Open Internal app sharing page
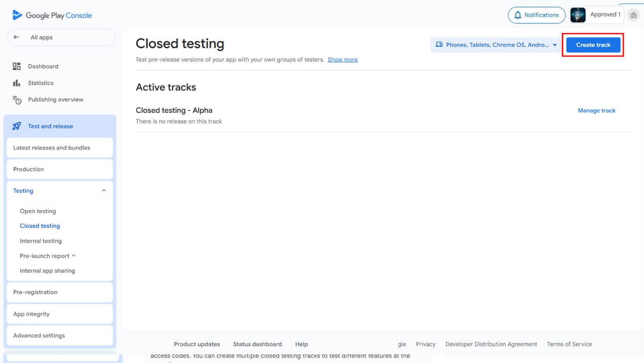 [x=47, y=270]
